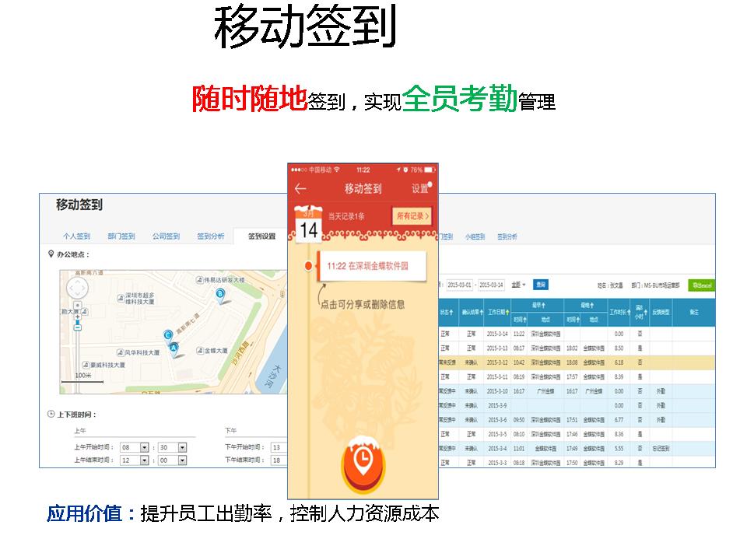
Task: Expand the 全部 filter dropdown
Action: click(519, 285)
